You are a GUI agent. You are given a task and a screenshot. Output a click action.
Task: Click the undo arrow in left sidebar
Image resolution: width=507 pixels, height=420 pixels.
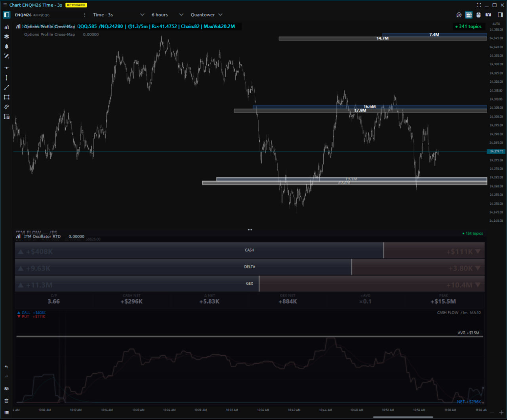[x=6, y=367]
